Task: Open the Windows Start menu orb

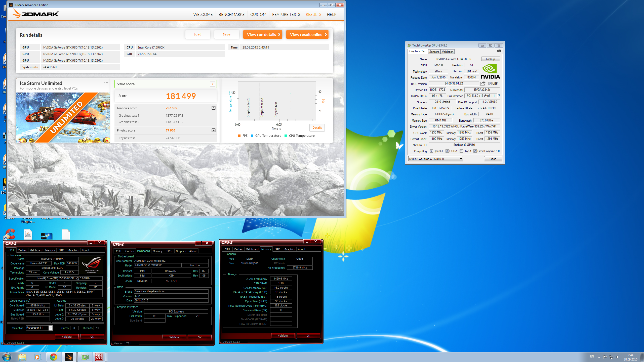Action: pyautogui.click(x=7, y=357)
